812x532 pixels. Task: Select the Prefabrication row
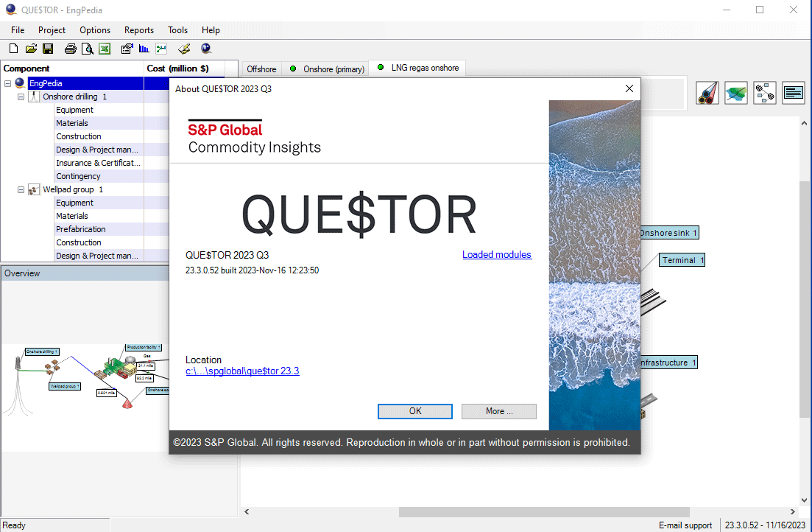click(81, 229)
